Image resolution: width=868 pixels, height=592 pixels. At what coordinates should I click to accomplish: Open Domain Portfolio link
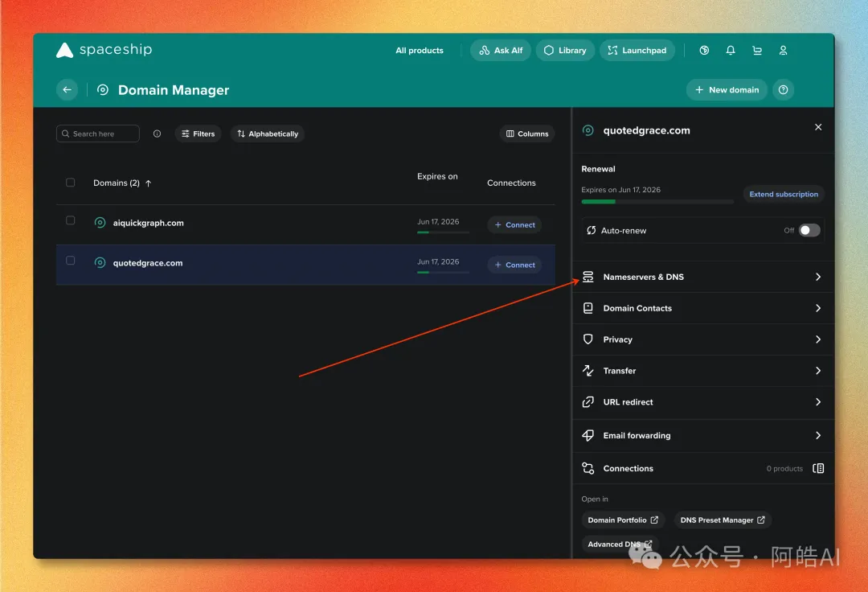(x=624, y=520)
